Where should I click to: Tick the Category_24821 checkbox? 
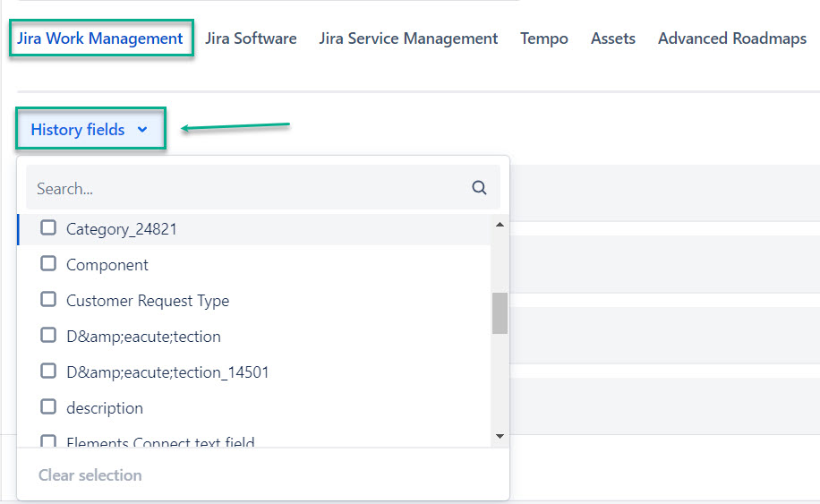[x=48, y=228]
